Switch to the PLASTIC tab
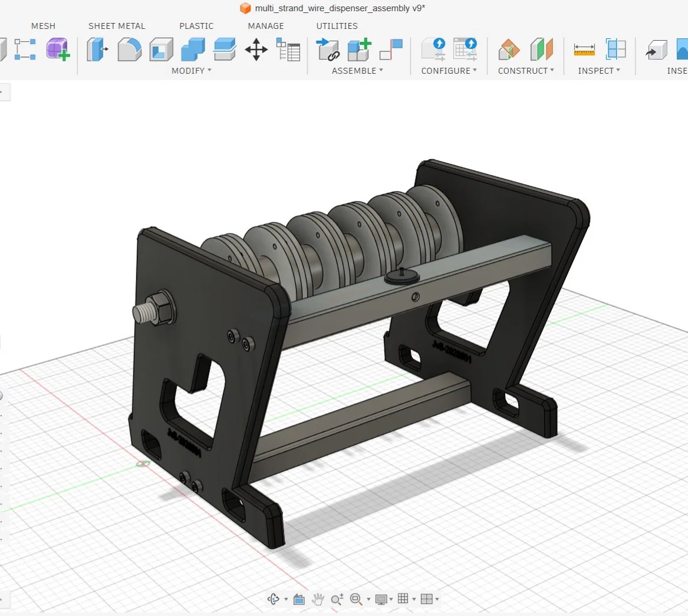Image resolution: width=688 pixels, height=616 pixels. point(196,26)
